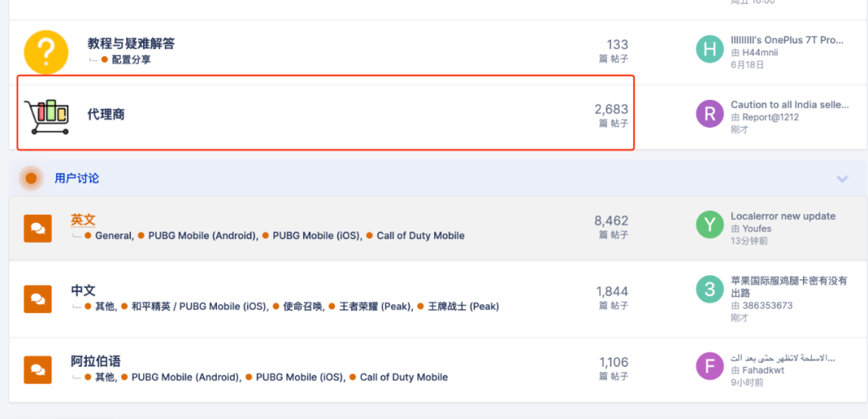Open the purple F user avatar
868x419 pixels.
tap(710, 366)
